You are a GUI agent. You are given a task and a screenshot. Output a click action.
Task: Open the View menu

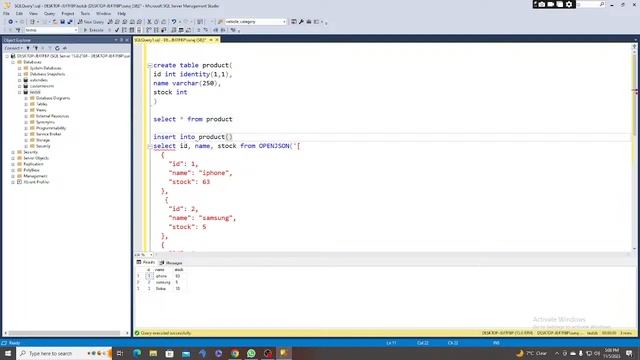pyautogui.click(x=33, y=13)
